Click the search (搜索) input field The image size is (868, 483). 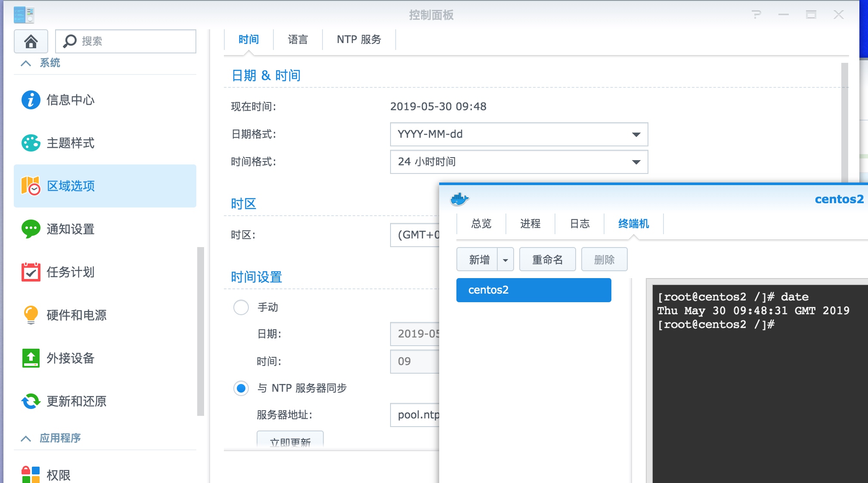(x=126, y=41)
